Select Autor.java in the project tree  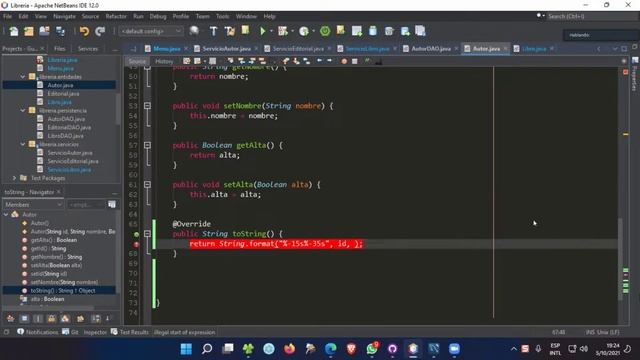[60, 85]
